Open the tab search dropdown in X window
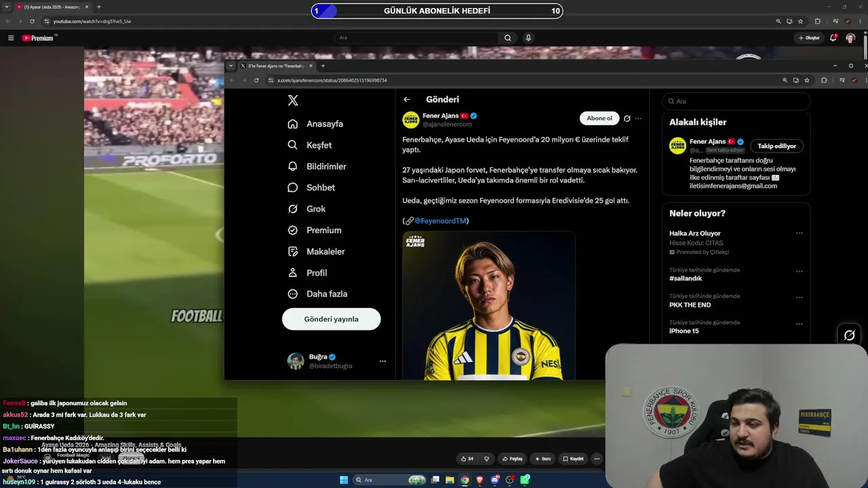868x488 pixels. [x=231, y=66]
